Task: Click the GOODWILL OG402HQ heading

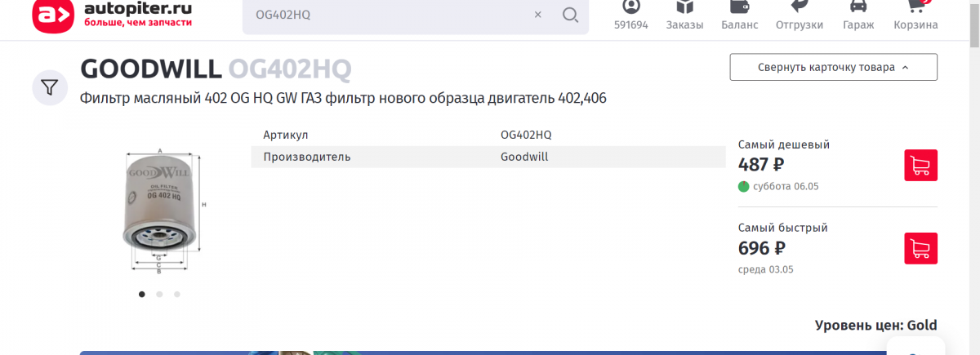Action: 216,69
